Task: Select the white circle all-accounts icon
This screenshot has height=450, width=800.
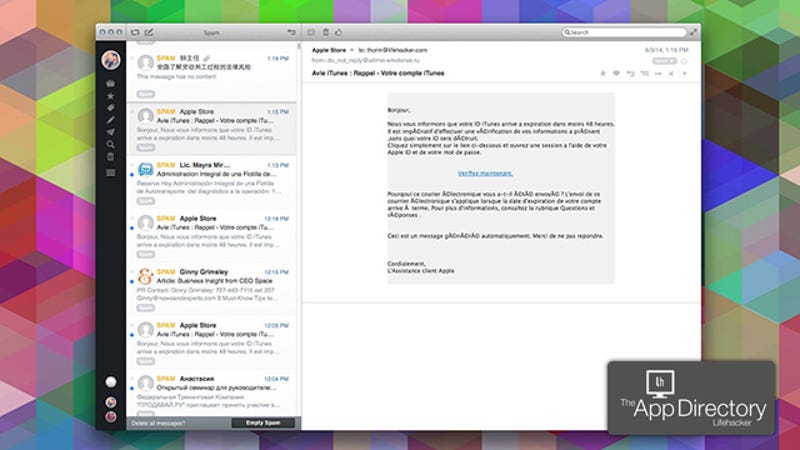Action: point(111,382)
